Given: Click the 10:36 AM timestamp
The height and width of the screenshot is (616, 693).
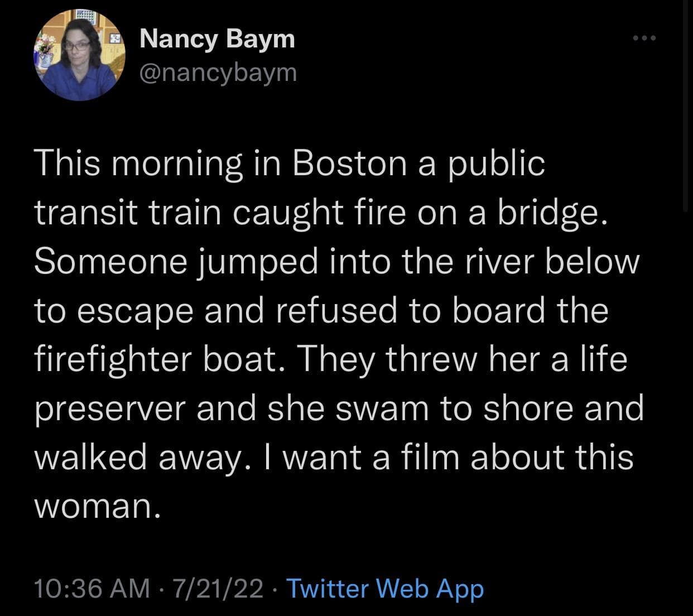Looking at the screenshot, I should click(x=92, y=588).
